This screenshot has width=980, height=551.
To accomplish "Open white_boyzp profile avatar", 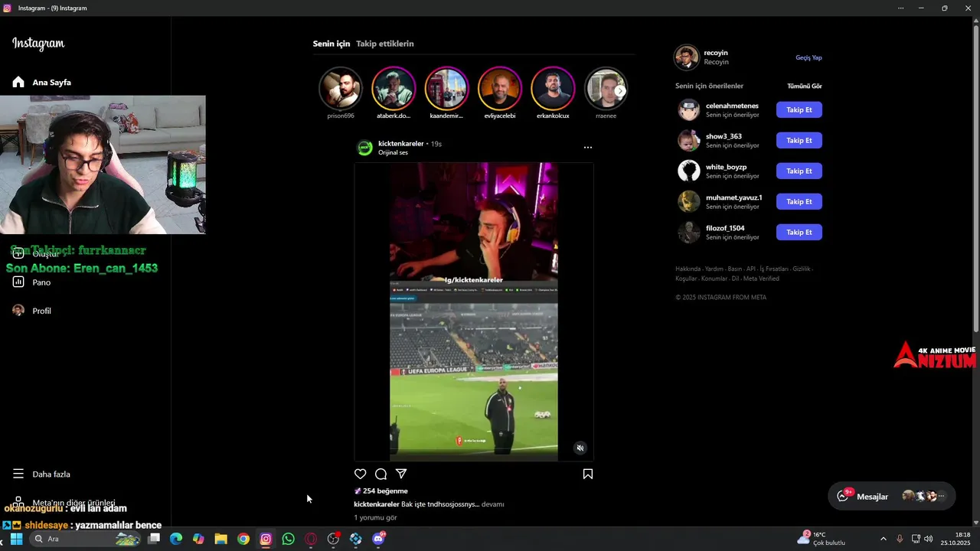I will pos(689,171).
